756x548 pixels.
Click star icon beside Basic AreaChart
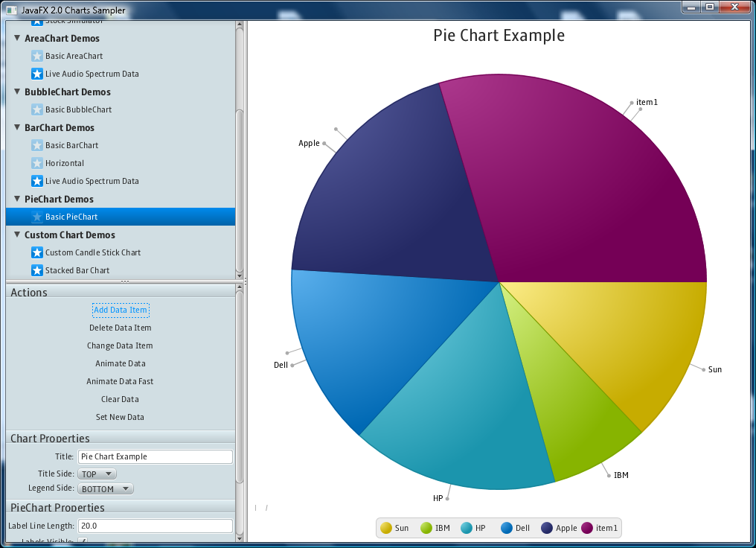[x=37, y=56]
